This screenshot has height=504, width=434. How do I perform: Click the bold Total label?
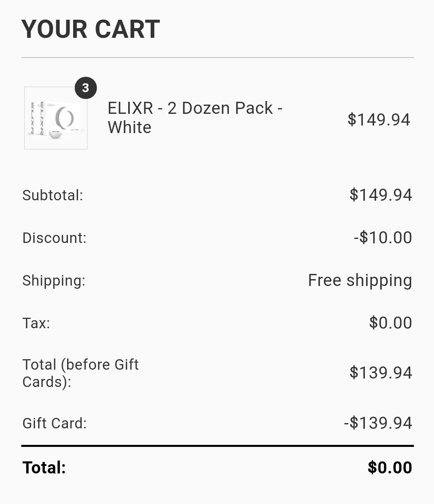[x=44, y=467]
